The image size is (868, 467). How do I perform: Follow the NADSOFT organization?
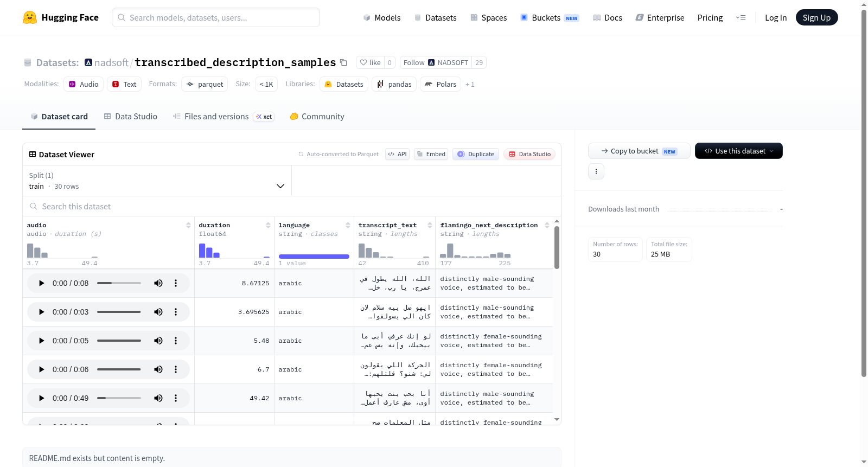point(436,62)
